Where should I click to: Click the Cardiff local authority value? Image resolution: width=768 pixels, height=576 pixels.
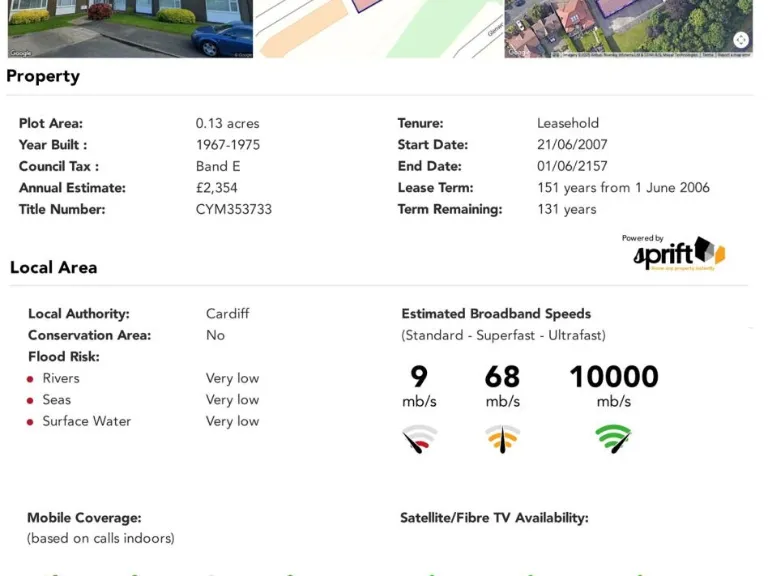[227, 313]
